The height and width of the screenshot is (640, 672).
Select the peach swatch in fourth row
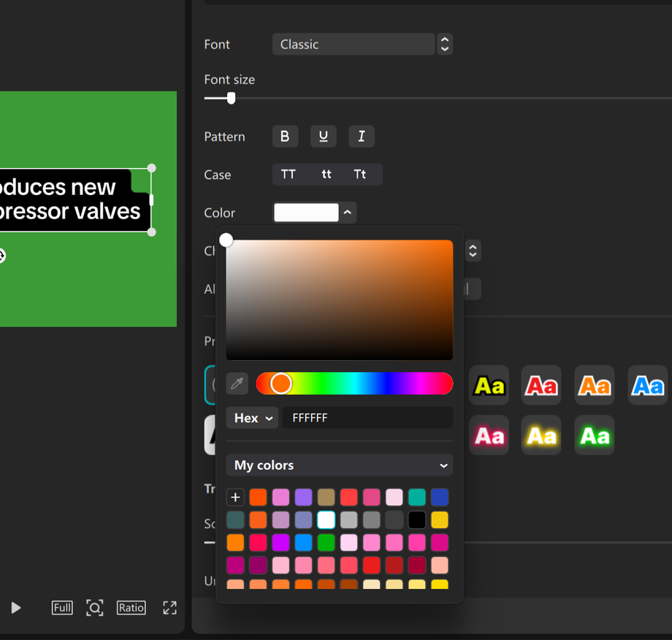(440, 565)
